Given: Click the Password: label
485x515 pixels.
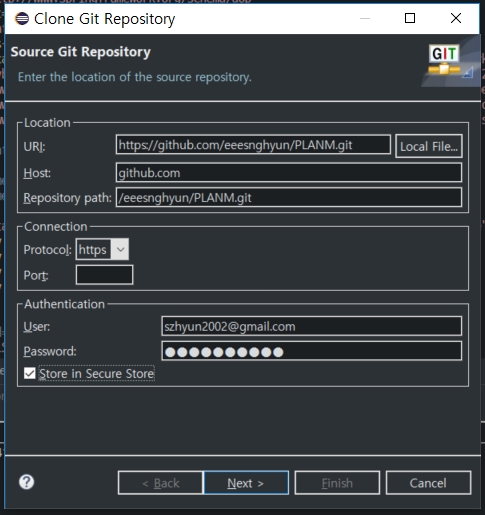Looking at the screenshot, I should [x=50, y=351].
